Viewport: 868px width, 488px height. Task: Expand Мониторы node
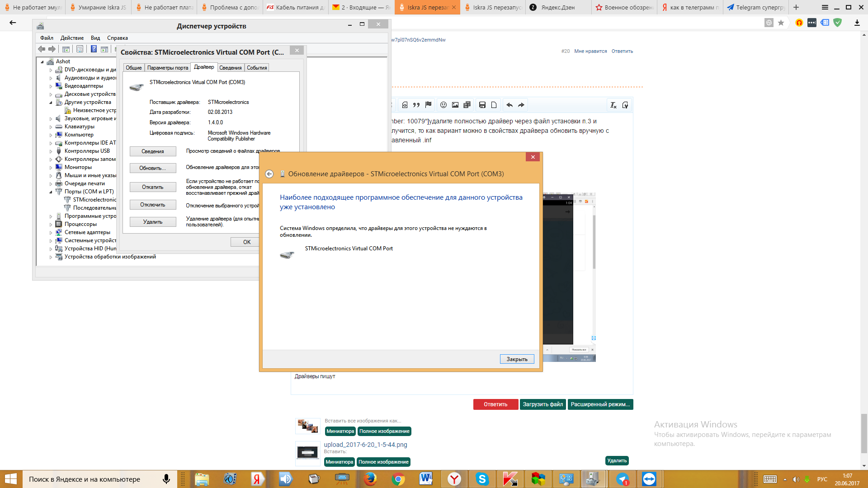point(51,168)
